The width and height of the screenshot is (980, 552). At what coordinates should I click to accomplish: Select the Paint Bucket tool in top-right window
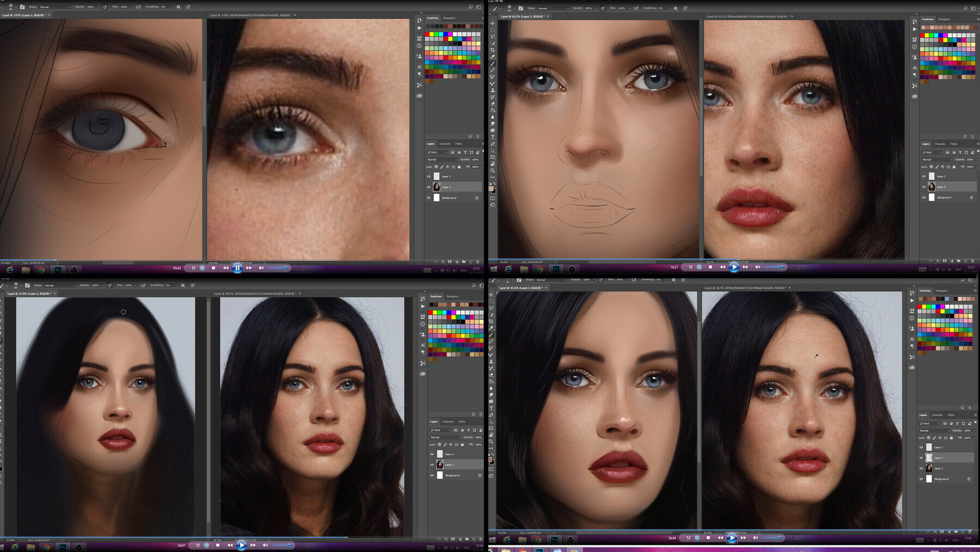[x=493, y=110]
